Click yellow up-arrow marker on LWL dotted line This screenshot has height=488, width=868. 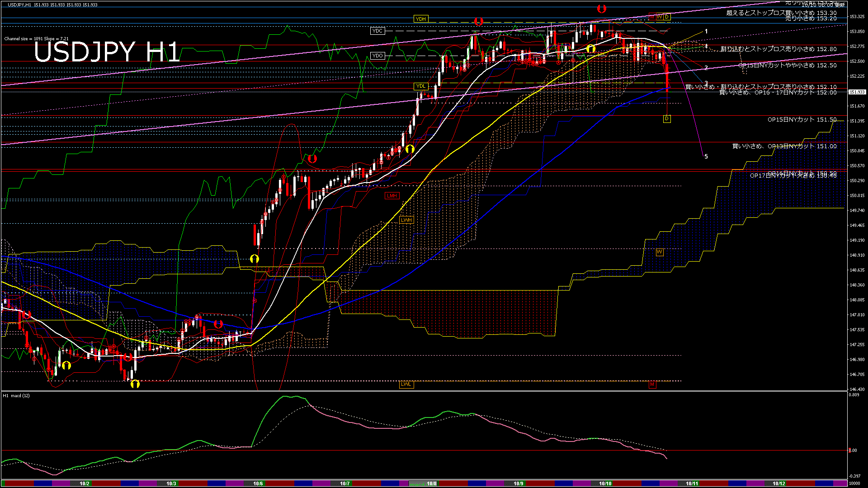coord(135,384)
